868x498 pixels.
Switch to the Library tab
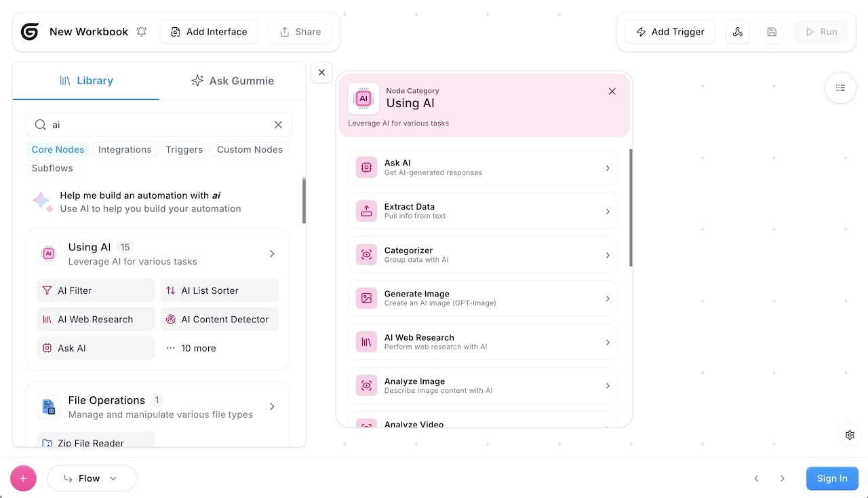(x=86, y=81)
